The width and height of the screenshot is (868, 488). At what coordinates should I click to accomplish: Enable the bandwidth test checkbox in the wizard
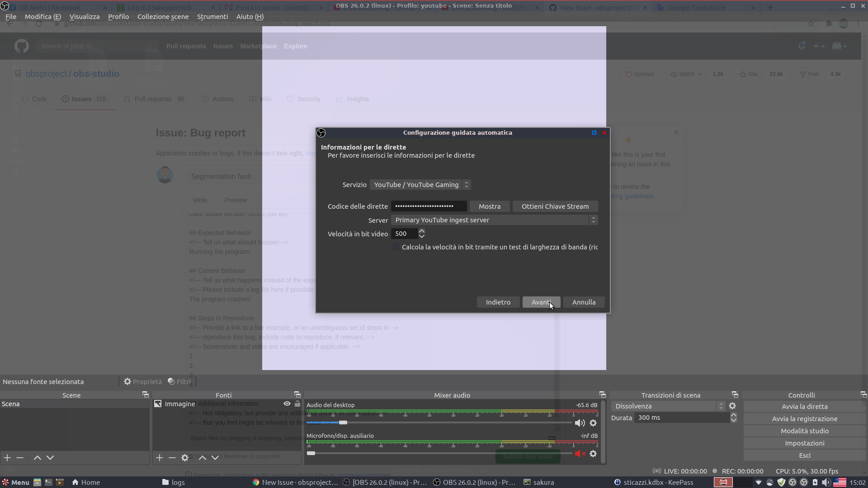[395, 247]
